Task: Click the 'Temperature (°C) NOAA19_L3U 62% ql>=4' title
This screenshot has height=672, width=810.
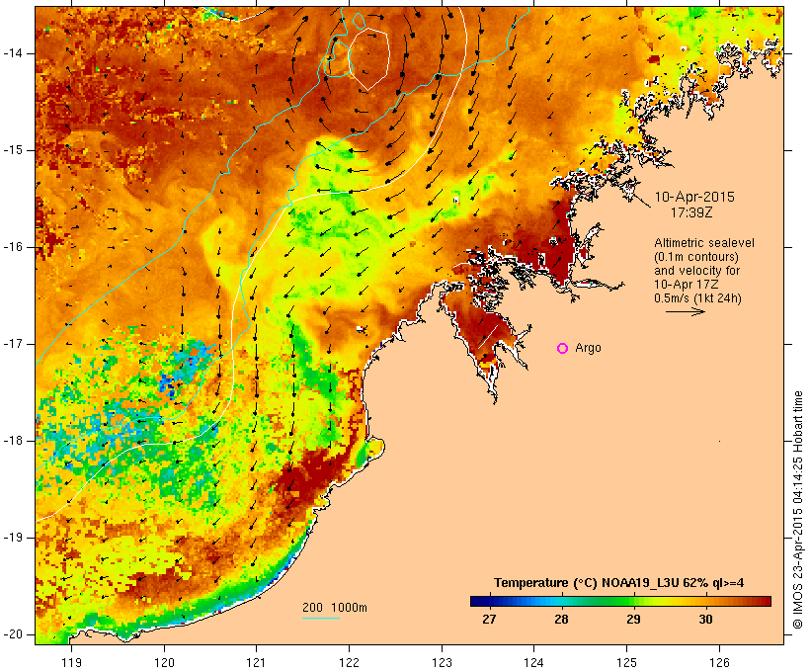Action: (618, 583)
